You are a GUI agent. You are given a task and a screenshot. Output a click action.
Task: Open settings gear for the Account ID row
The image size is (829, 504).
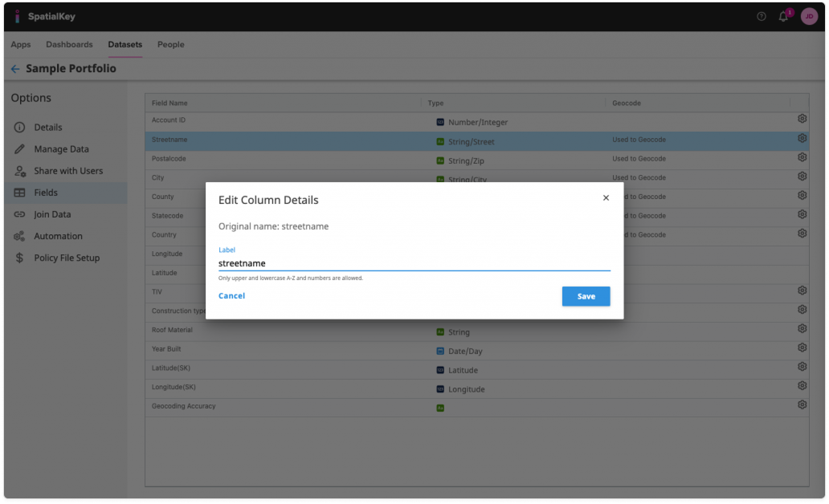pyautogui.click(x=801, y=120)
